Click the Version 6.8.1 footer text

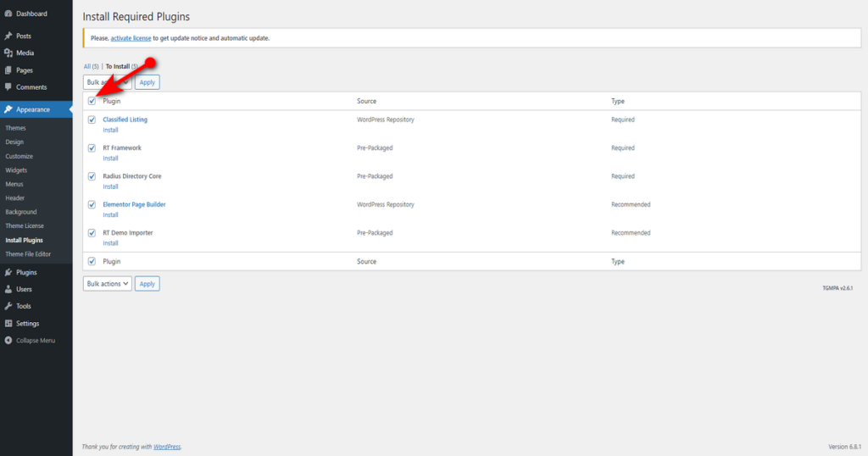pos(845,447)
